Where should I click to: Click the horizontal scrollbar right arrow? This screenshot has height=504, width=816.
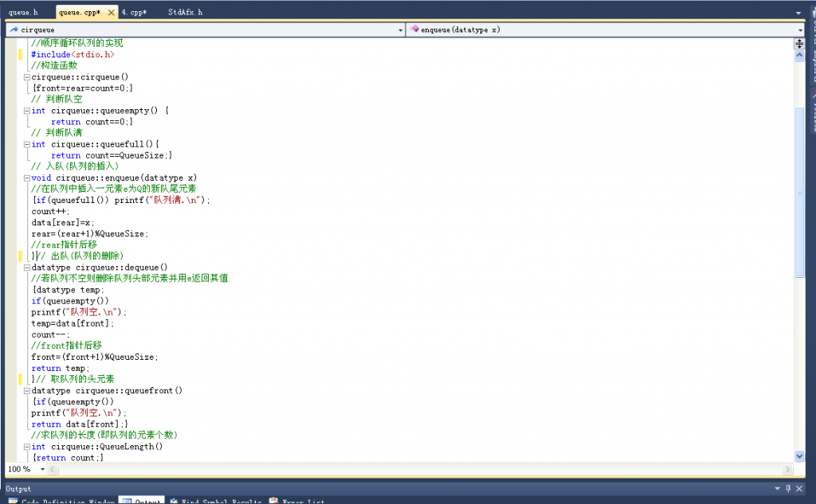point(787,469)
